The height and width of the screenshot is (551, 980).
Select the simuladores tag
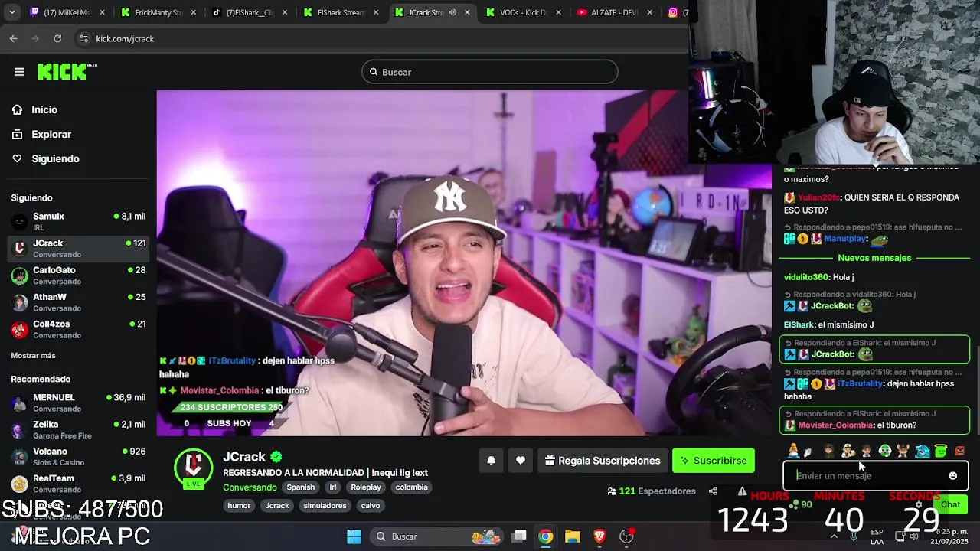325,506
